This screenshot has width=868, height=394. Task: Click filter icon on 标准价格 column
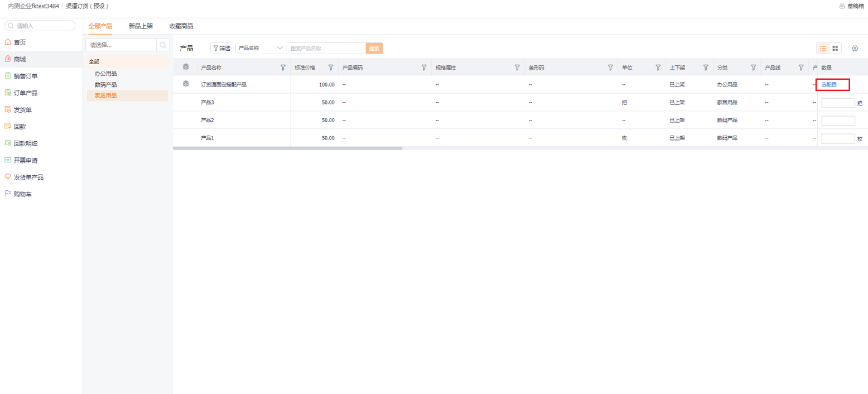[331, 68]
